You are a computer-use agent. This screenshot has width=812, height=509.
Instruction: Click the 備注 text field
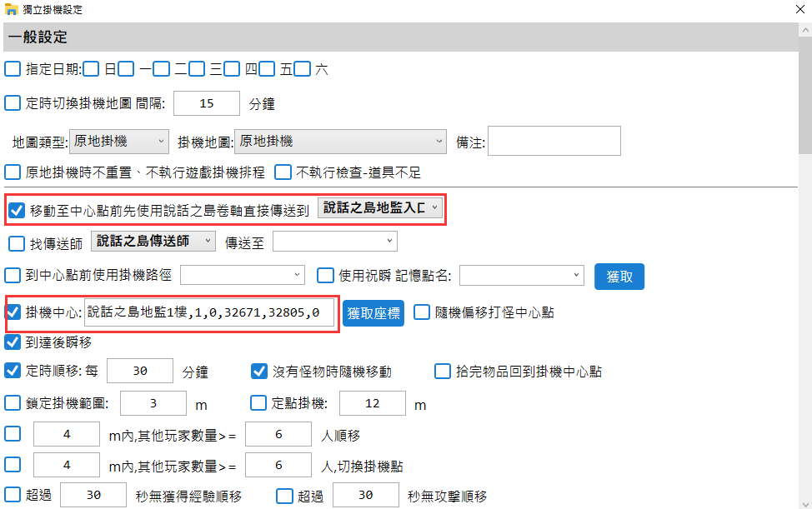pyautogui.click(x=554, y=142)
